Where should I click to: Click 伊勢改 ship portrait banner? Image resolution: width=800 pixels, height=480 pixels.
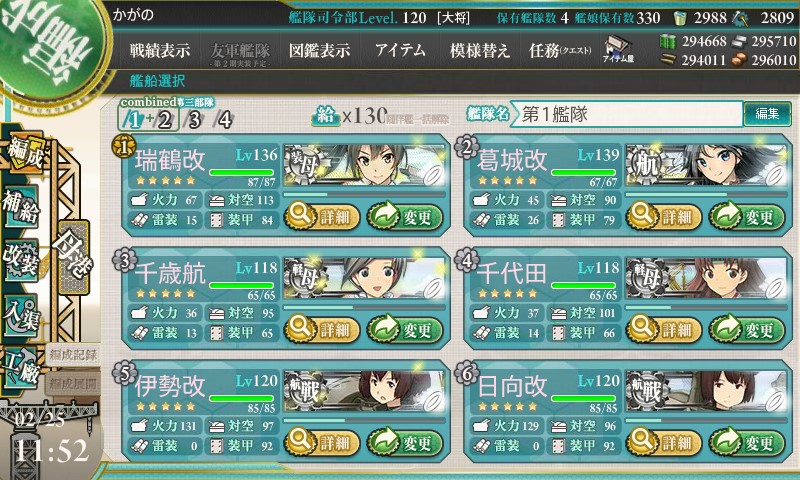(364, 391)
